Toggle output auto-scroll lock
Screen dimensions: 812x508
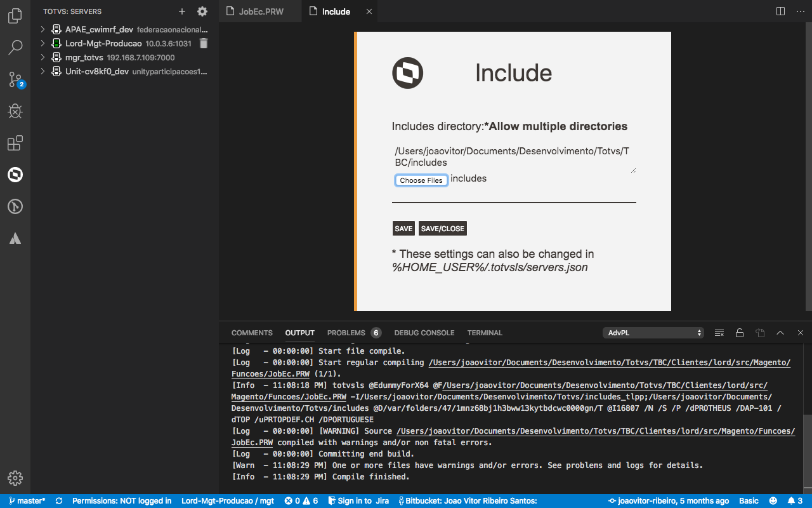coord(740,332)
